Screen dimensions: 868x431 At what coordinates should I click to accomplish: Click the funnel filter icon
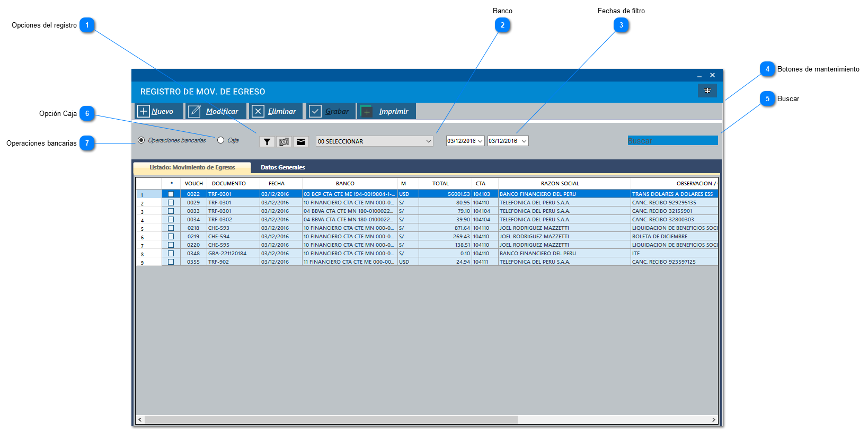pyautogui.click(x=267, y=141)
